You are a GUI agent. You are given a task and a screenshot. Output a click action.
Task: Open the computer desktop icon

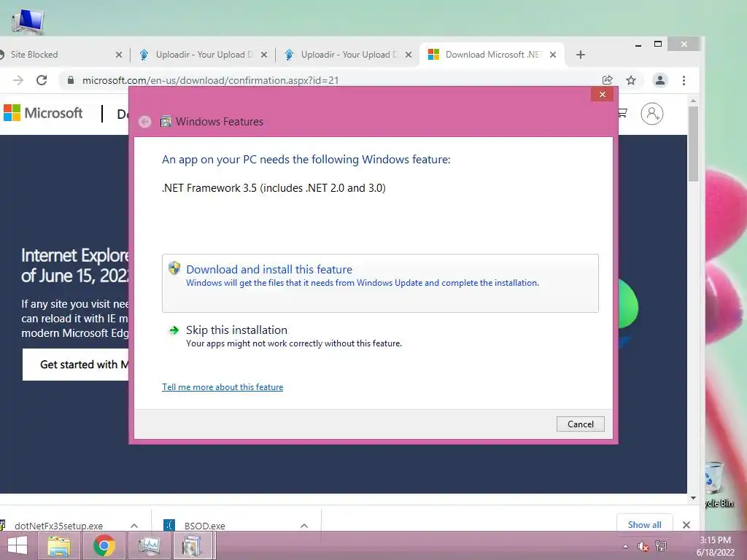point(28,22)
